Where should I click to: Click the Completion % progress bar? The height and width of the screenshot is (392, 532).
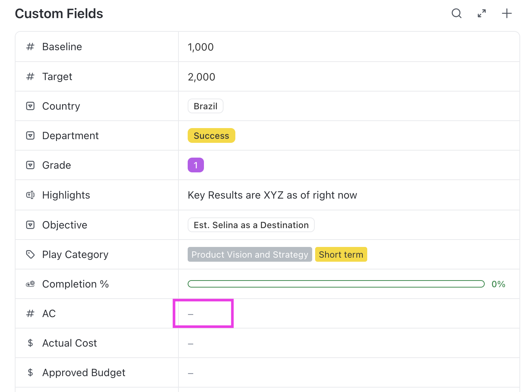336,284
